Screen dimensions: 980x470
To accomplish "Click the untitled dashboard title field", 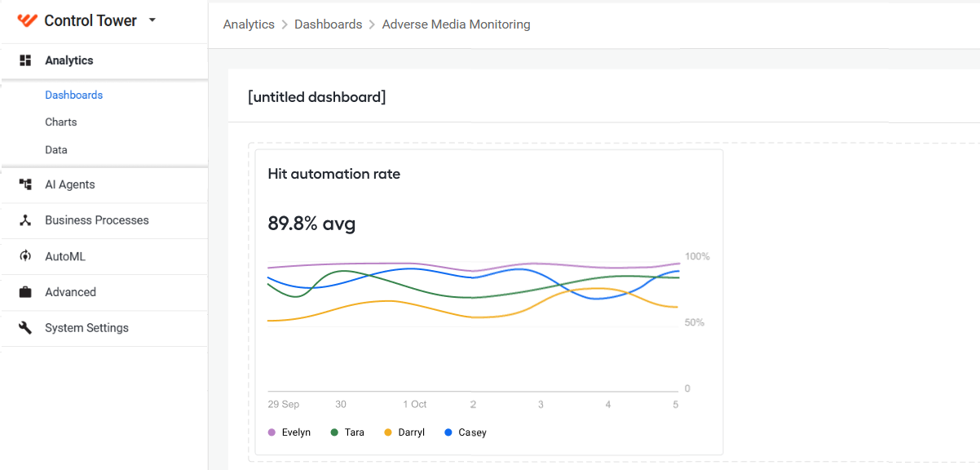I will coord(317,97).
